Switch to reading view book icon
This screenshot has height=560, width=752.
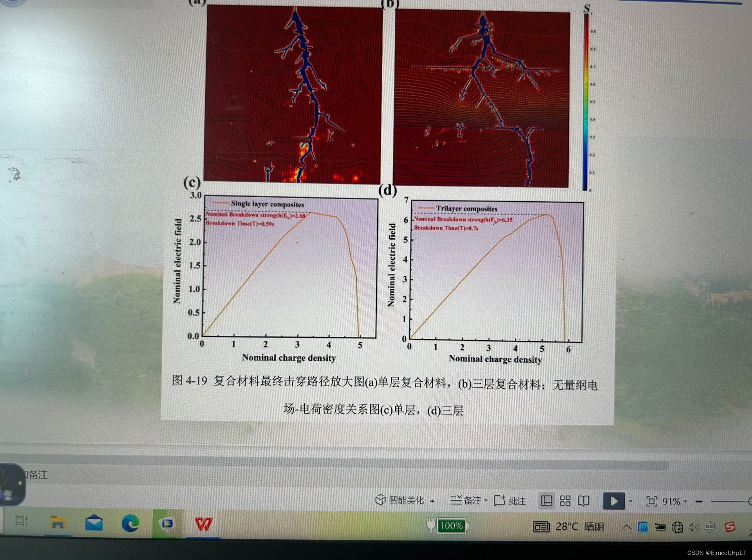(583, 500)
